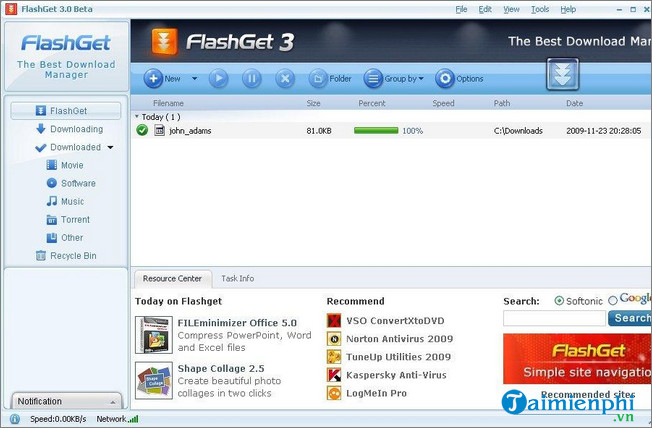Sort by Filename column header

168,103
